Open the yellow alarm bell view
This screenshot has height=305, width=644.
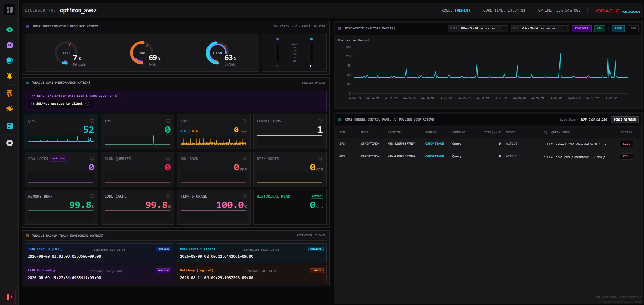tap(10, 76)
